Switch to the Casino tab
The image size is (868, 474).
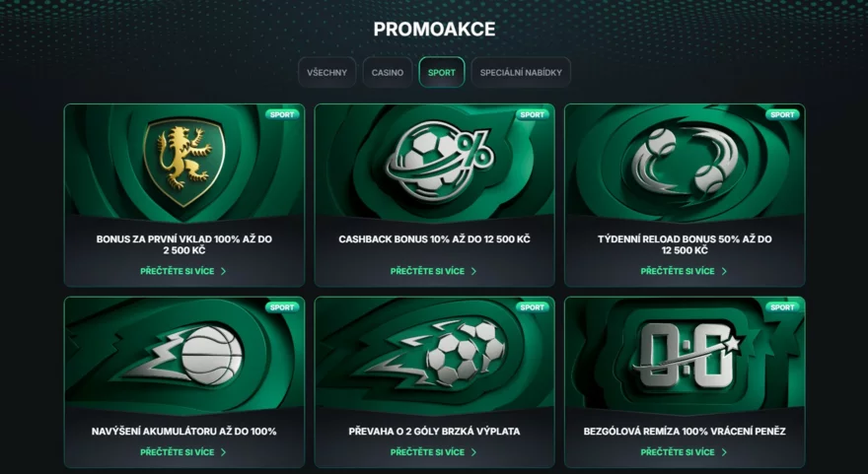388,73
